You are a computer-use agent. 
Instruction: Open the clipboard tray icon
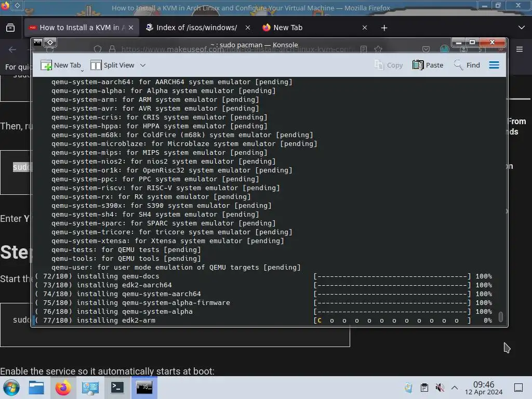(424, 388)
